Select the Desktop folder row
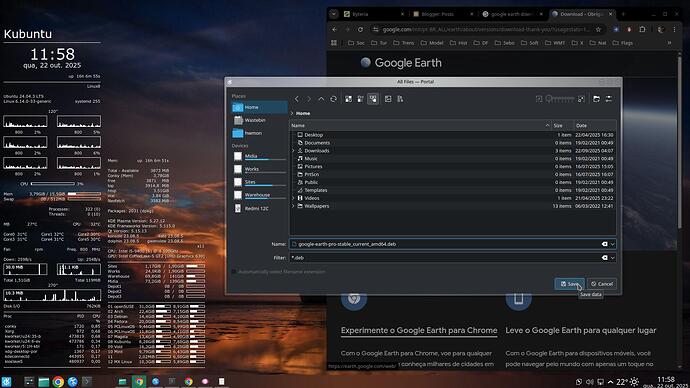This screenshot has height=388, width=690. tap(452, 135)
